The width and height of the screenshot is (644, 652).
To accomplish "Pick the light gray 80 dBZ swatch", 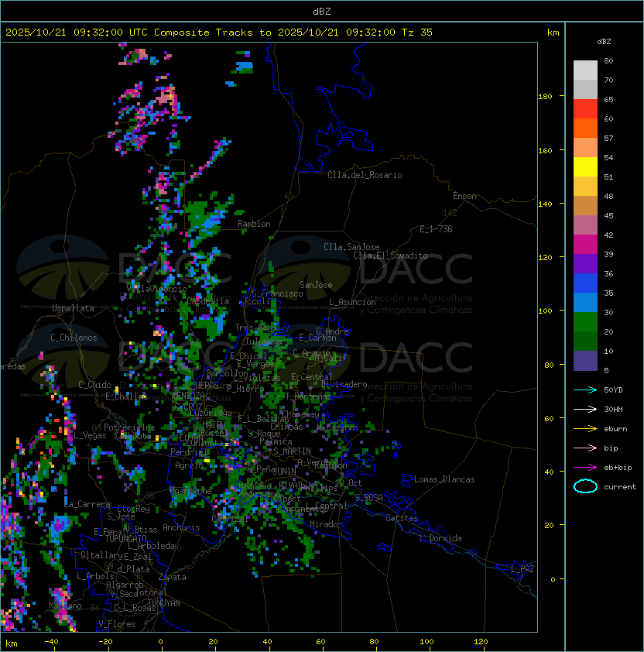I will (585, 70).
